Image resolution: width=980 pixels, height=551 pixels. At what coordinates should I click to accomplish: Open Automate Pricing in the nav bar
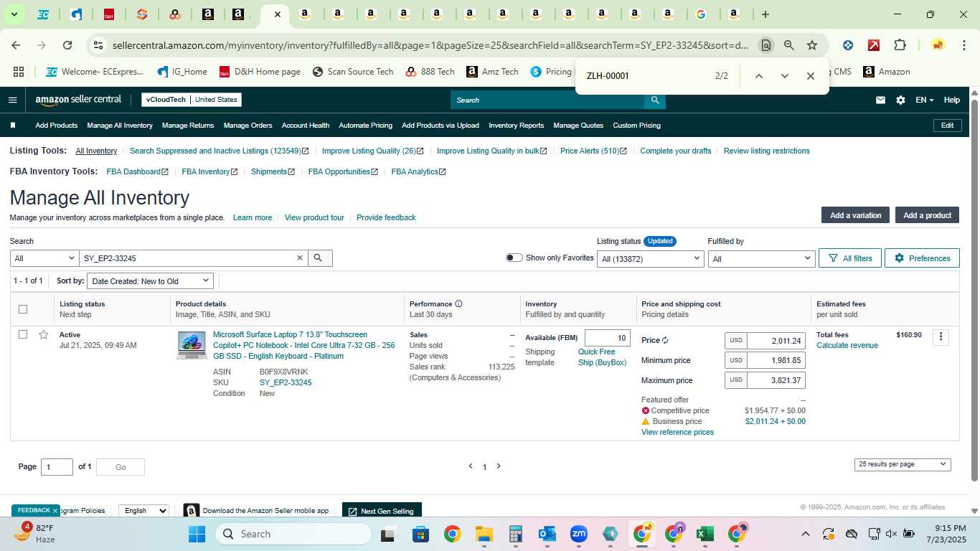[x=366, y=126]
